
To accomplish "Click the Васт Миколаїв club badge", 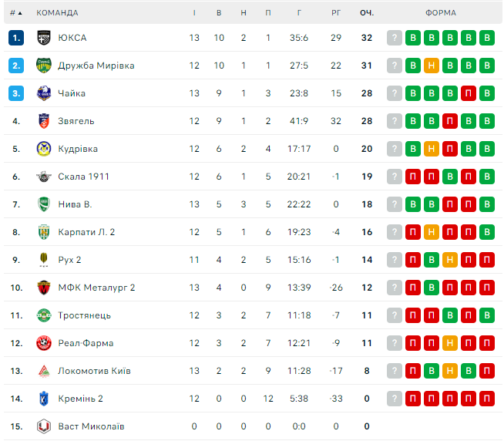I will (43, 426).
